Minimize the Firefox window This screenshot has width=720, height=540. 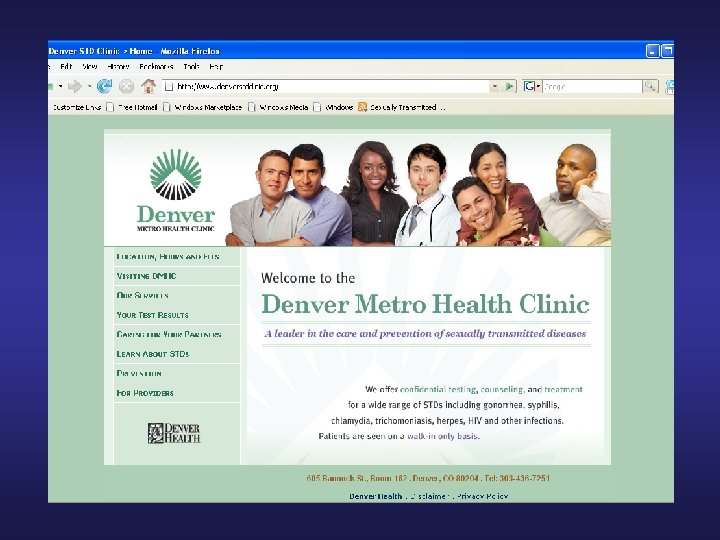(x=652, y=51)
